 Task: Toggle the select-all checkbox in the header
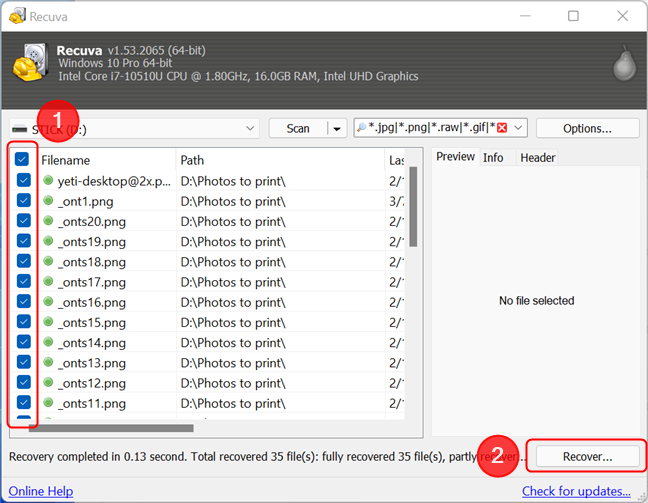[22, 159]
